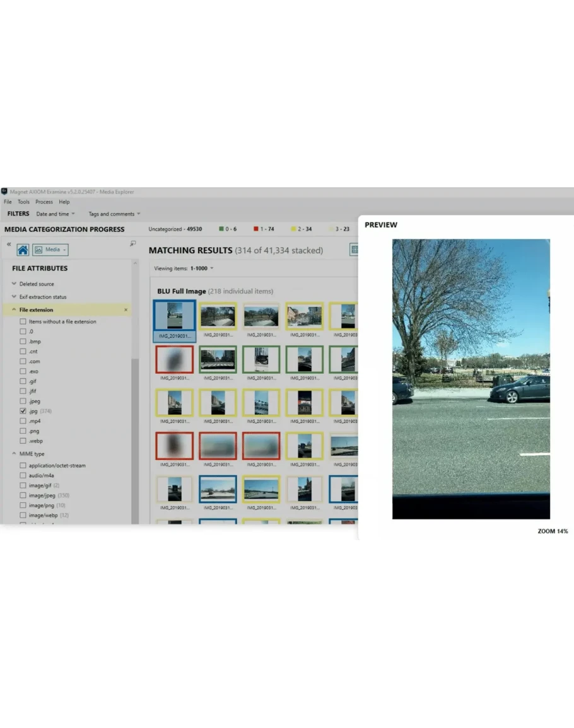Open the Tools menu
The height and width of the screenshot is (728, 574).
coord(23,202)
